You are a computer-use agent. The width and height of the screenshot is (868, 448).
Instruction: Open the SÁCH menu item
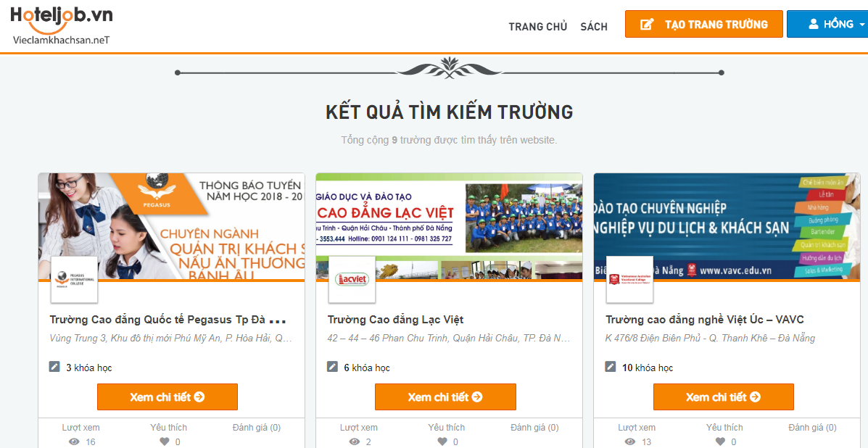click(x=594, y=27)
